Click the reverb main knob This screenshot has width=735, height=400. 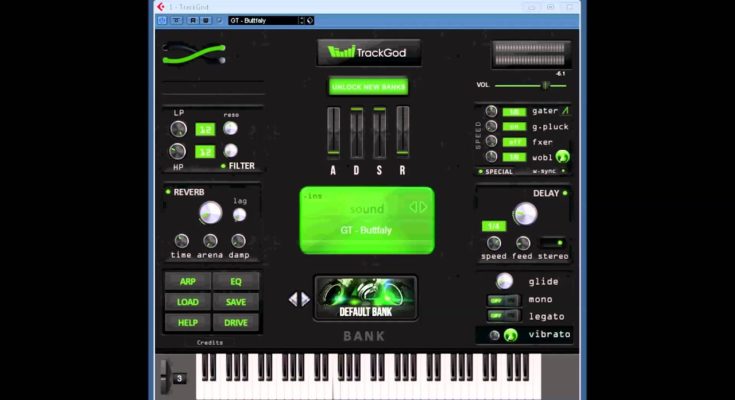coord(210,212)
